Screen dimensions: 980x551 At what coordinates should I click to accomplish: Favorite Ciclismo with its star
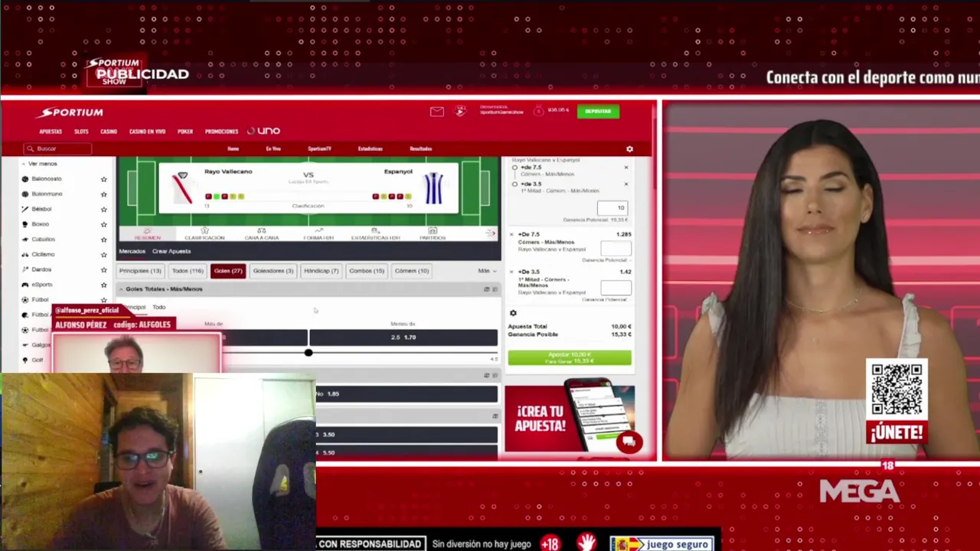tap(103, 254)
